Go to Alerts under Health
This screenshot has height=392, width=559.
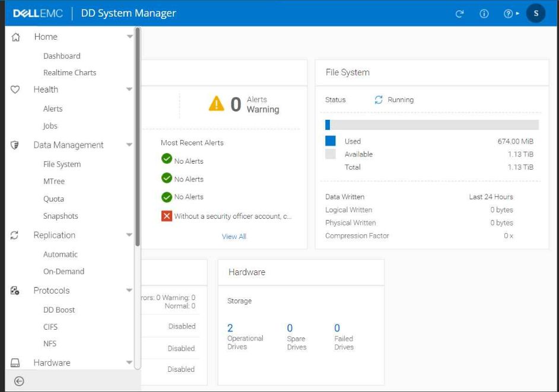point(53,109)
